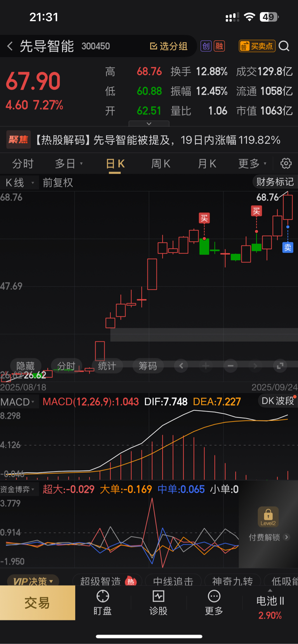Switch to 周K tab
Viewport: 298px width, 644px height.
coord(161,164)
